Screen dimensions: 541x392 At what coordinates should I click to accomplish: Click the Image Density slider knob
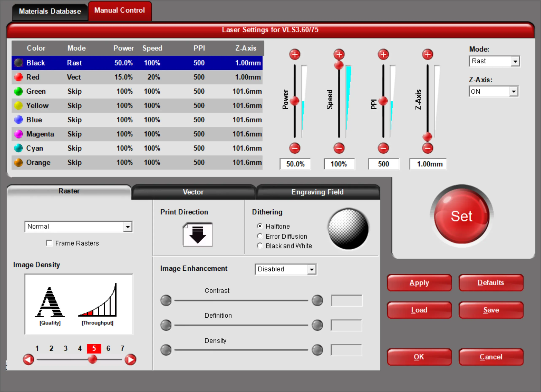93,359
